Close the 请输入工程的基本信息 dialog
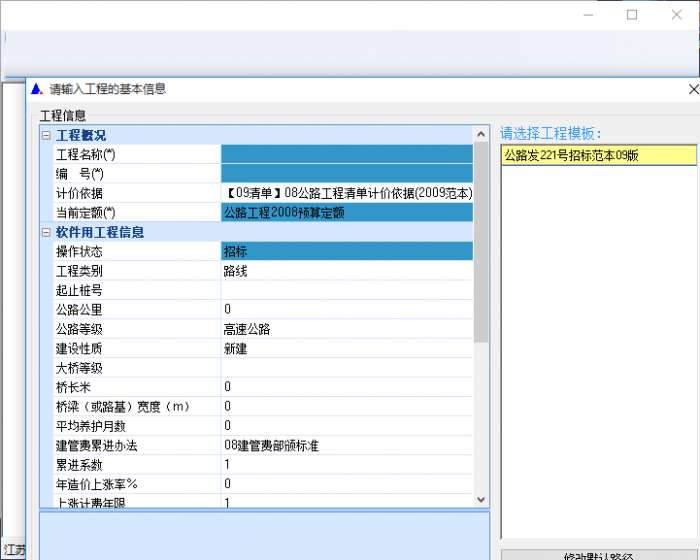Screen dimensions: 700x560 [693, 89]
